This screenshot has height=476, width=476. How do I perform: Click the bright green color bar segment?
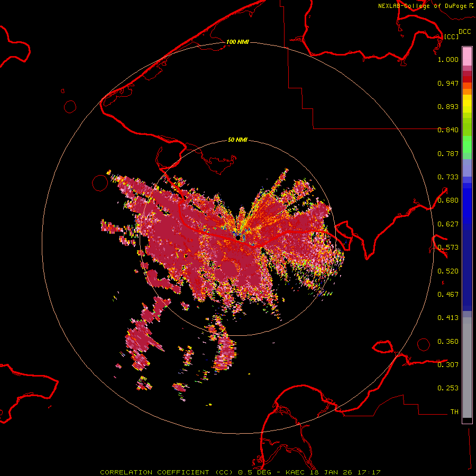tap(467, 144)
